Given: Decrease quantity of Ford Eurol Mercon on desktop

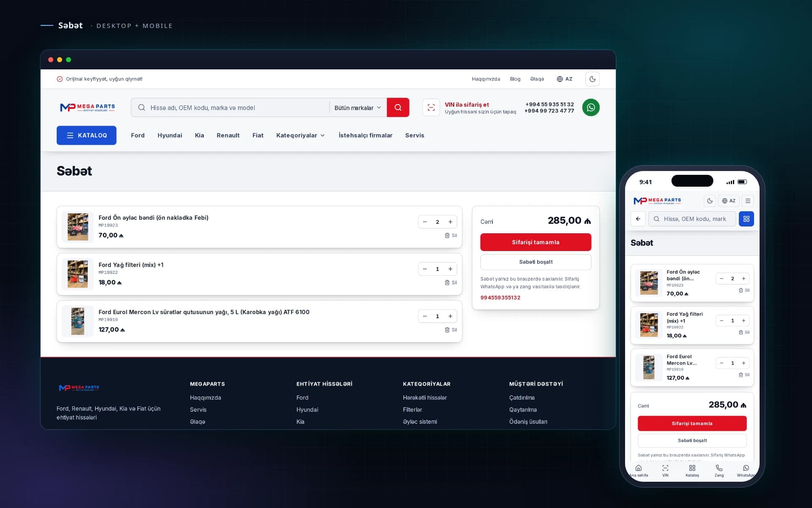Looking at the screenshot, I should tap(425, 316).
